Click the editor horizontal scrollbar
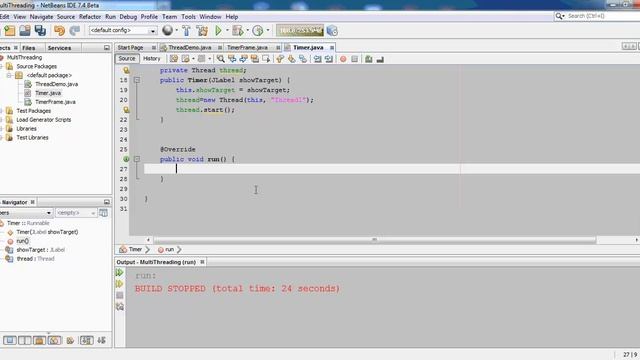Viewport: 640px width, 360px height. (374, 240)
